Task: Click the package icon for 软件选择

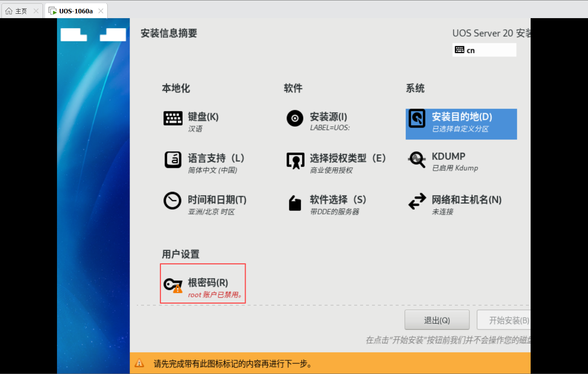Action: (x=295, y=203)
